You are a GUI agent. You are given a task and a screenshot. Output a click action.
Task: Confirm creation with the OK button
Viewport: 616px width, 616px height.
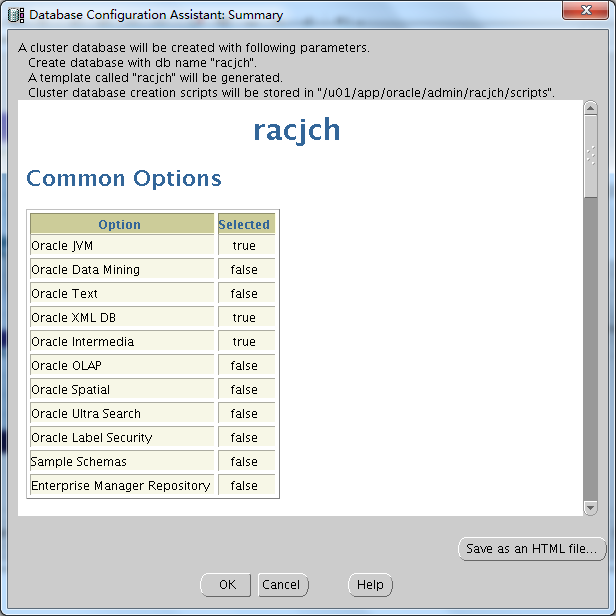226,585
